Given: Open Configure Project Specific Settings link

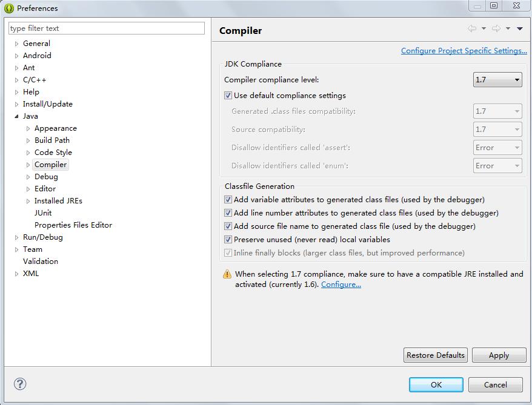Looking at the screenshot, I should point(464,51).
